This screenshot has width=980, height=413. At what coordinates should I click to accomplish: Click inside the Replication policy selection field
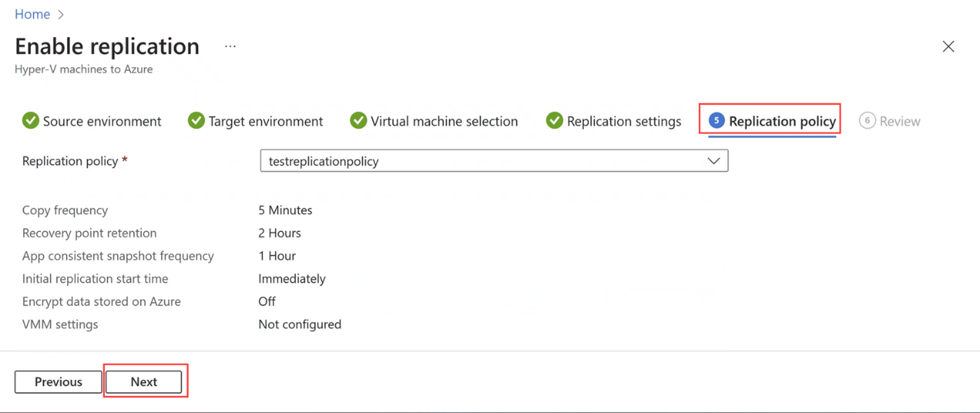pos(480,161)
